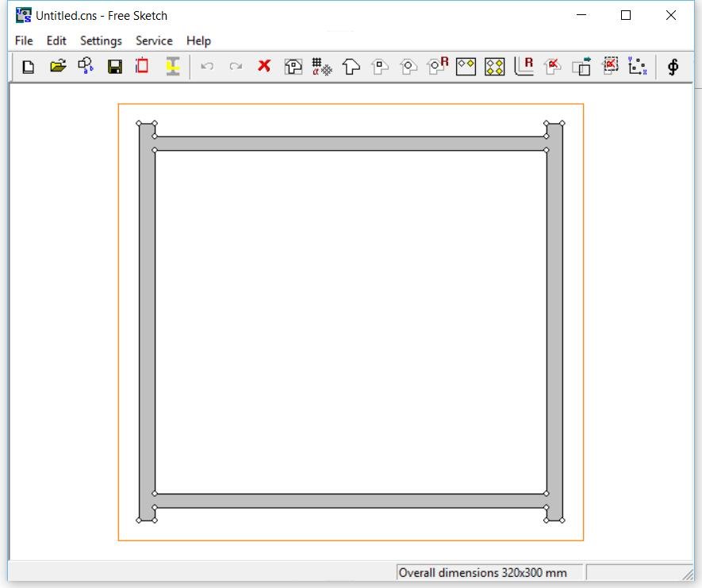Viewport: 702px width, 588px height.
Task: Click the L-shaped corner radius icon
Action: coord(524,67)
